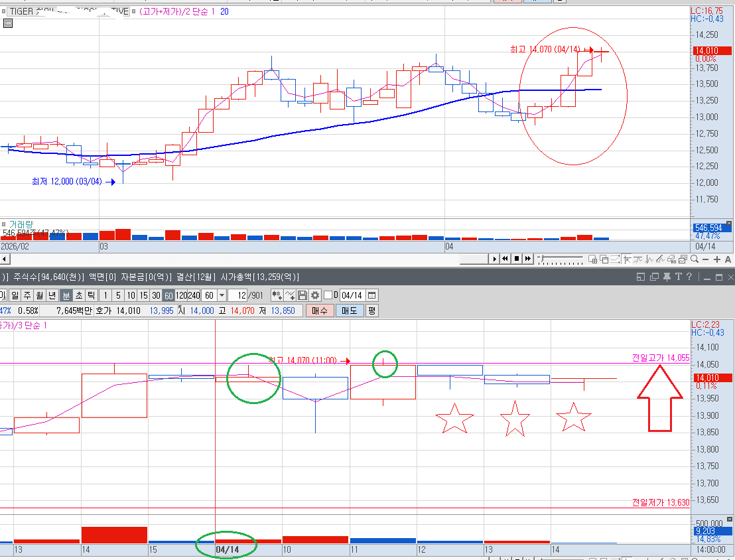Image resolution: width=735 pixels, height=560 pixels.
Task: Select the tick (틱) chart period
Action: point(91,295)
